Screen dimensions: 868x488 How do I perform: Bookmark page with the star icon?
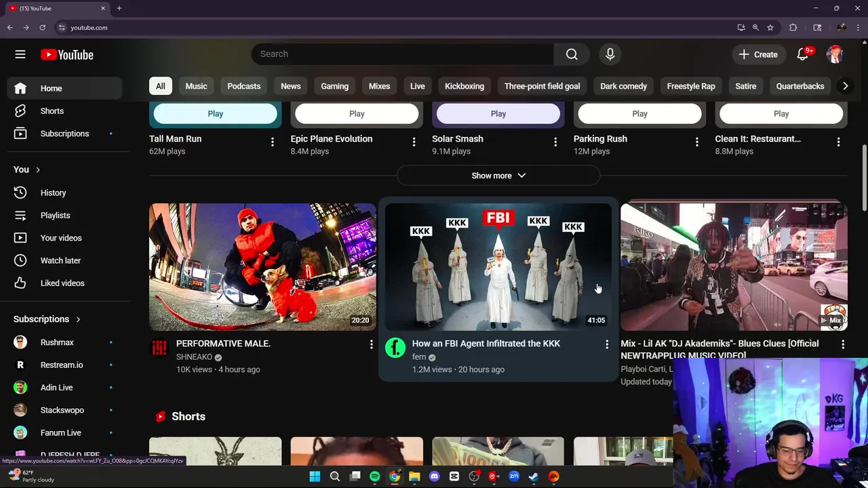770,28
